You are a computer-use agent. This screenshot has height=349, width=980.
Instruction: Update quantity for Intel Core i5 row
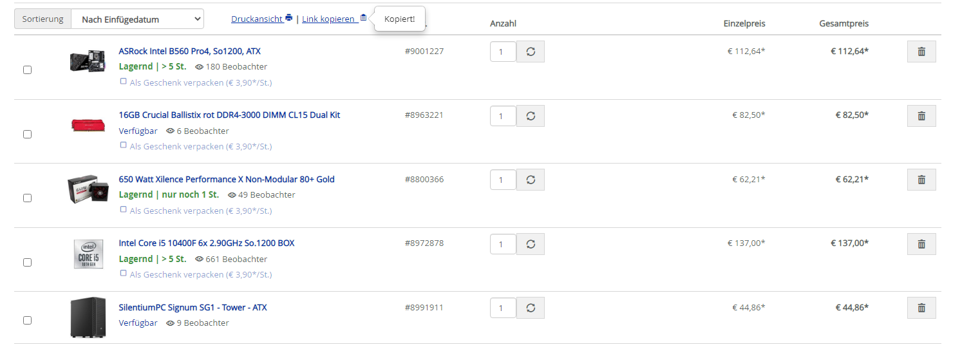click(x=531, y=244)
